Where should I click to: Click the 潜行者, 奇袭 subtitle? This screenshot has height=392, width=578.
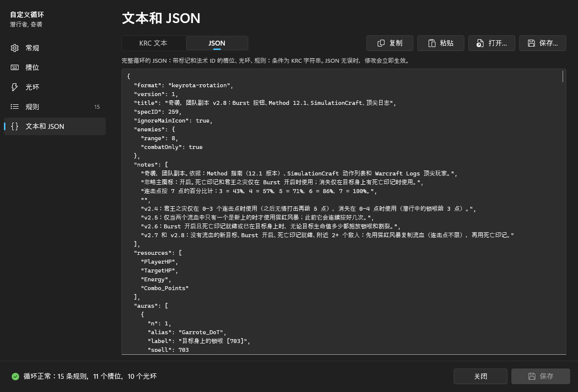pyautogui.click(x=26, y=24)
